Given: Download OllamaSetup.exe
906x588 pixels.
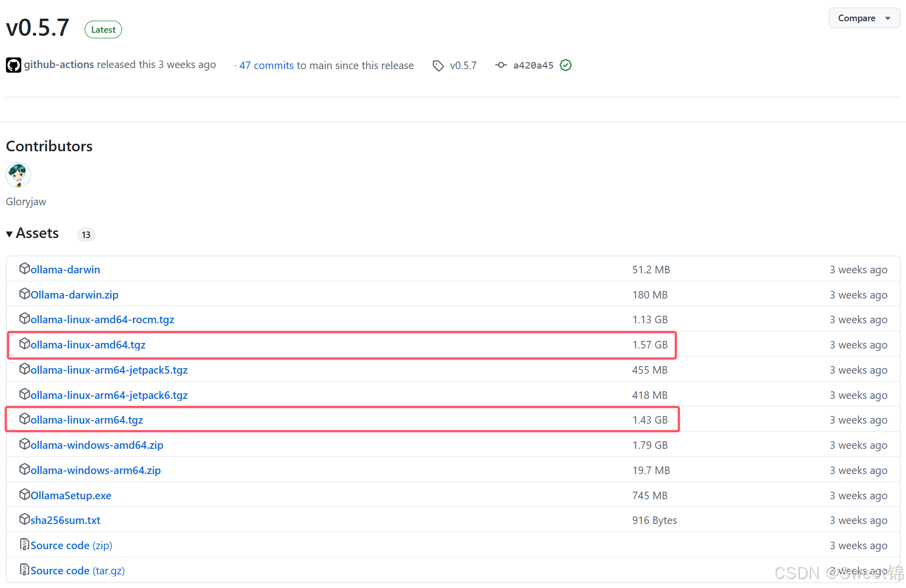Looking at the screenshot, I should (x=71, y=496).
